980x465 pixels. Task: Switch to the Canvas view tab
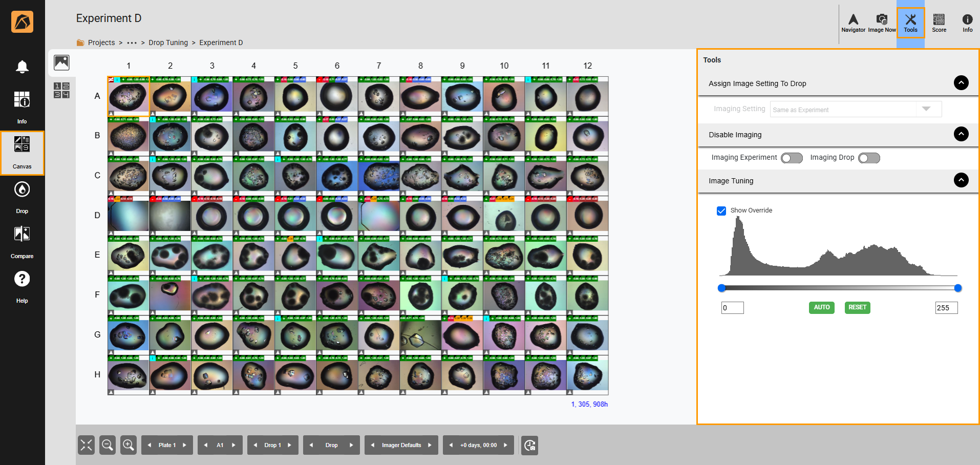[22, 153]
